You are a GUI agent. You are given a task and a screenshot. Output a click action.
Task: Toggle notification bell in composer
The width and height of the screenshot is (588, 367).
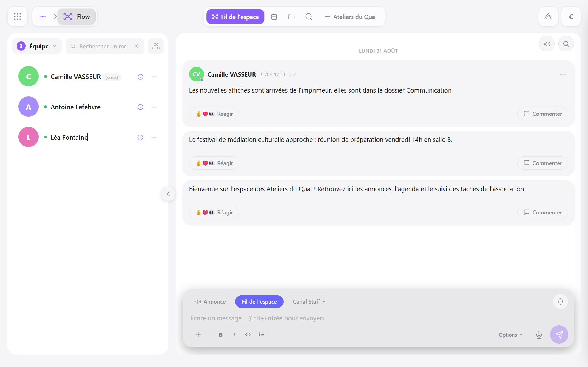(560, 302)
